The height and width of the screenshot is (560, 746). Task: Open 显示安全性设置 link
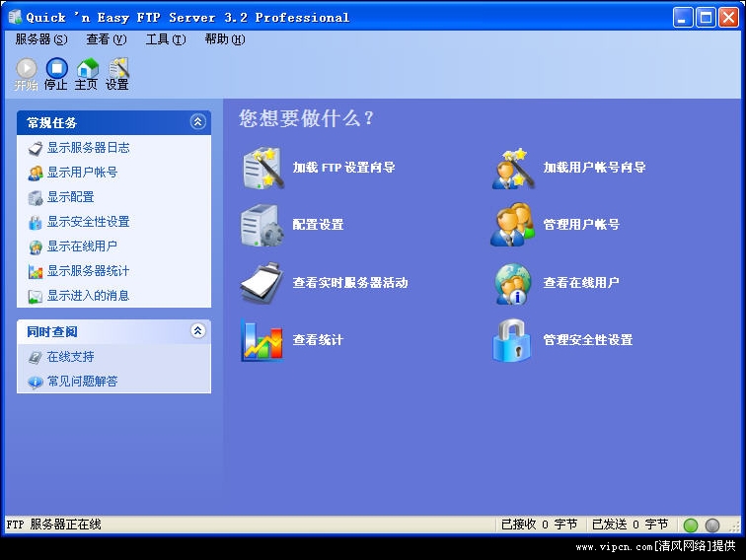[88, 222]
